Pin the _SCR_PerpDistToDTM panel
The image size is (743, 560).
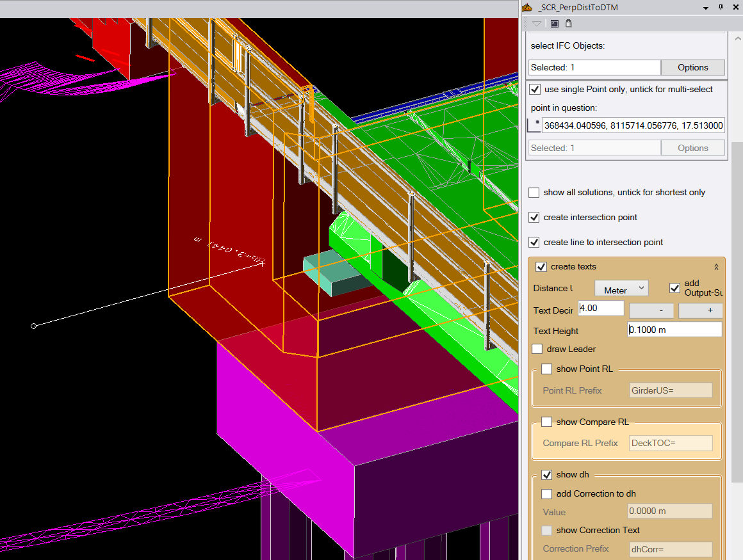point(721,8)
